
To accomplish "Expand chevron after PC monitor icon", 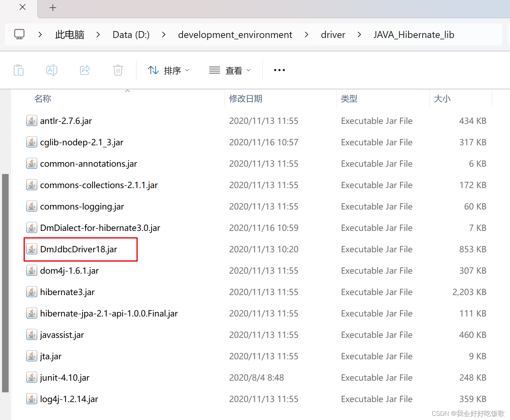I will point(40,35).
